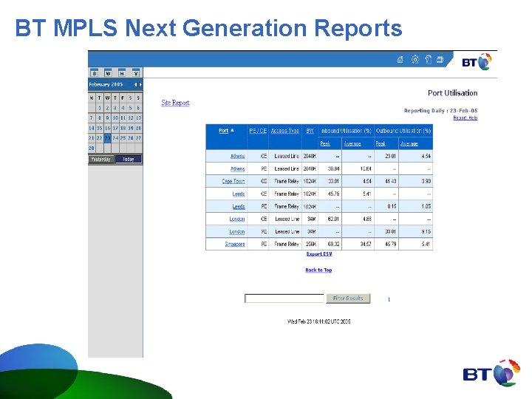Select February 1 in the calendar

(x=100, y=108)
